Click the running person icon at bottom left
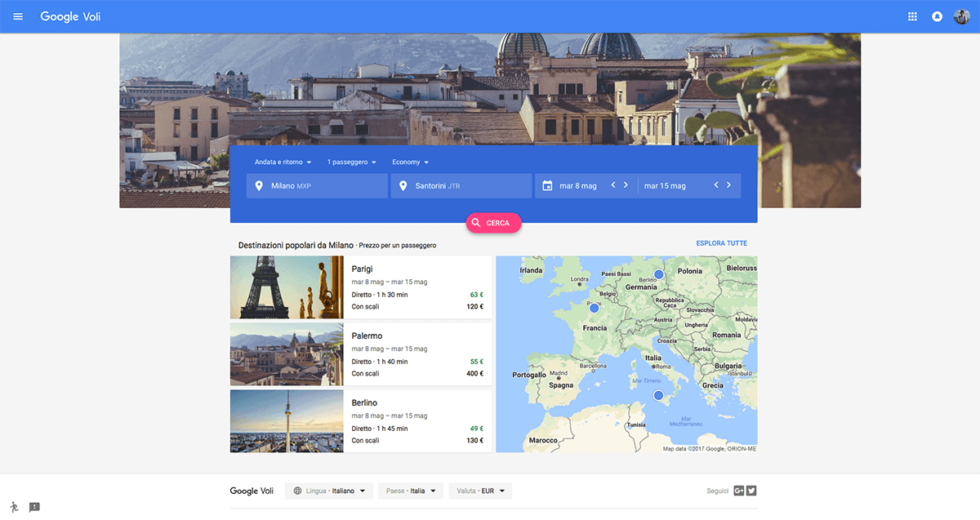This screenshot has height=520, width=980. click(14, 507)
